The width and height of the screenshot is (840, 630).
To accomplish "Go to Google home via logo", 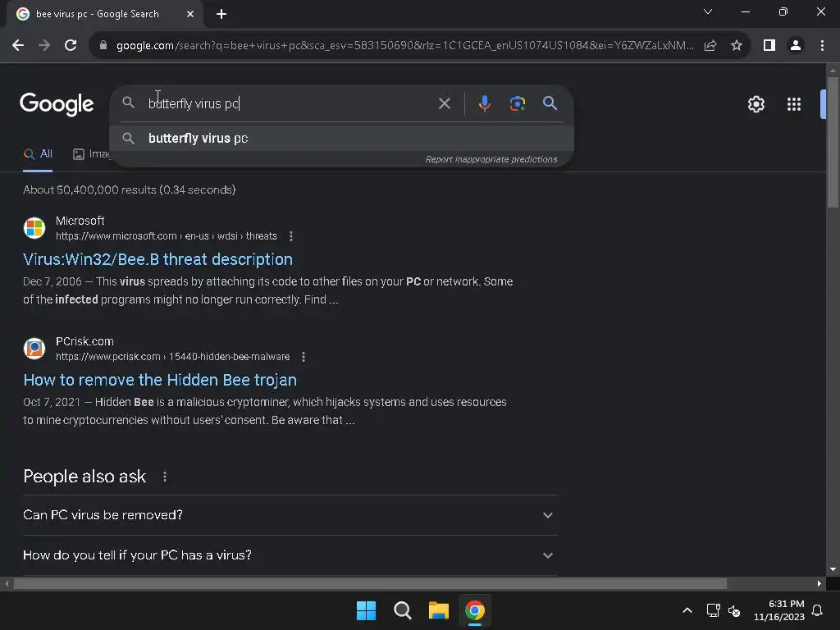I will click(57, 104).
